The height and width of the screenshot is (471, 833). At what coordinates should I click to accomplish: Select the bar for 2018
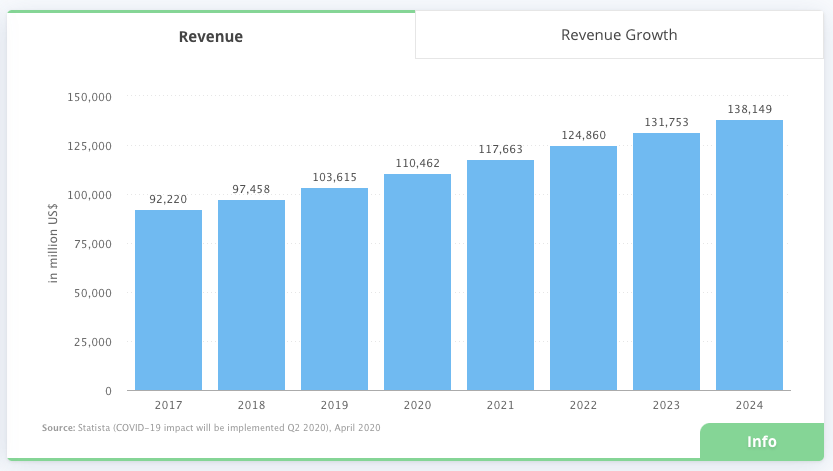(x=251, y=295)
